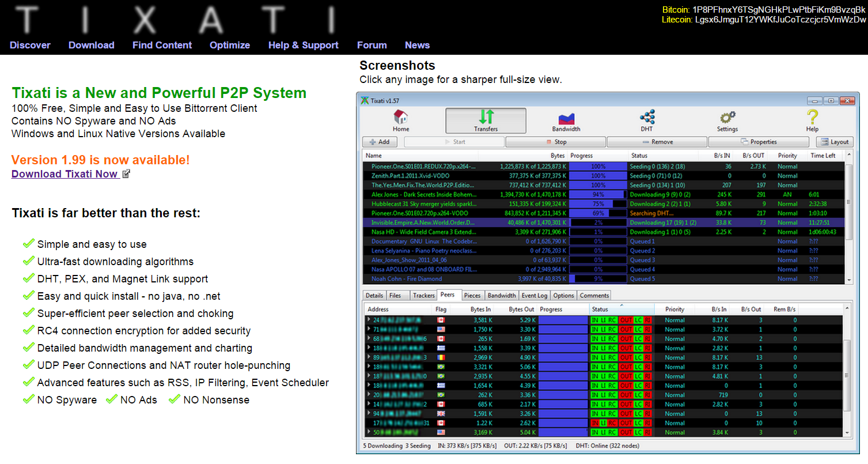Open the Options tab
Image resolution: width=868 pixels, height=464 pixels.
click(563, 295)
